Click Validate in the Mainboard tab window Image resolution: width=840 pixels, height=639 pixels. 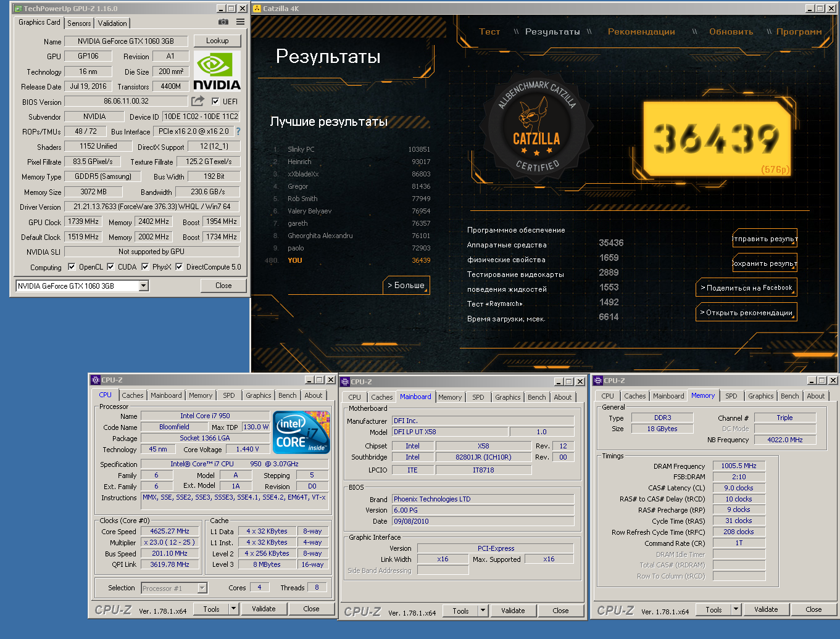tap(513, 611)
